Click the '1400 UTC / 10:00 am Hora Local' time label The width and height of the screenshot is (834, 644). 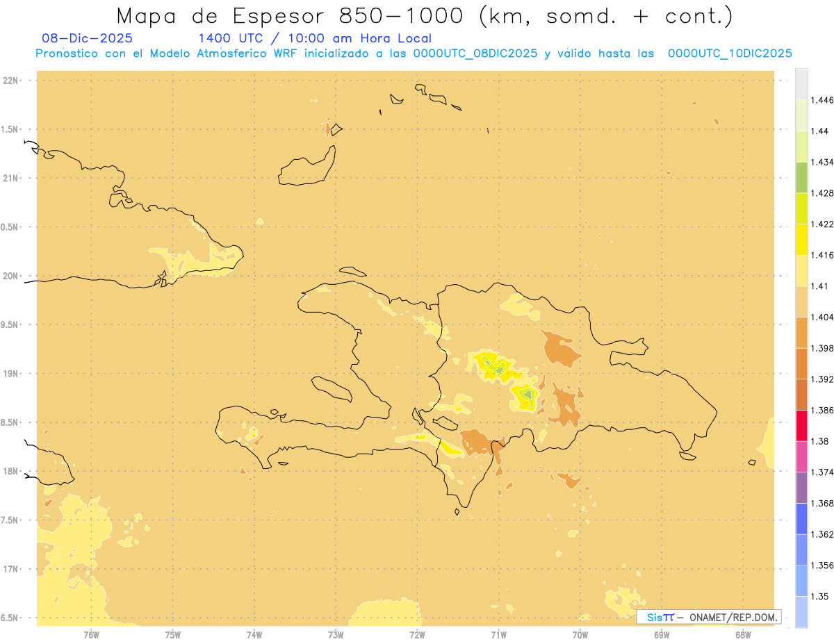click(x=315, y=38)
